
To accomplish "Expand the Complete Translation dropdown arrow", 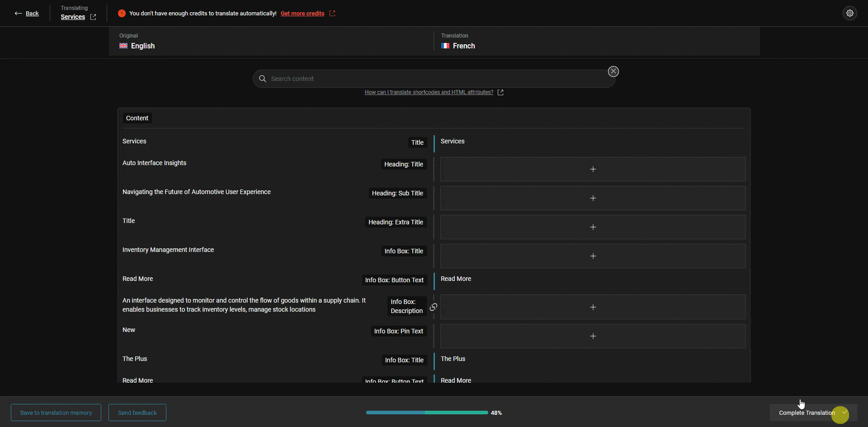I will (844, 413).
